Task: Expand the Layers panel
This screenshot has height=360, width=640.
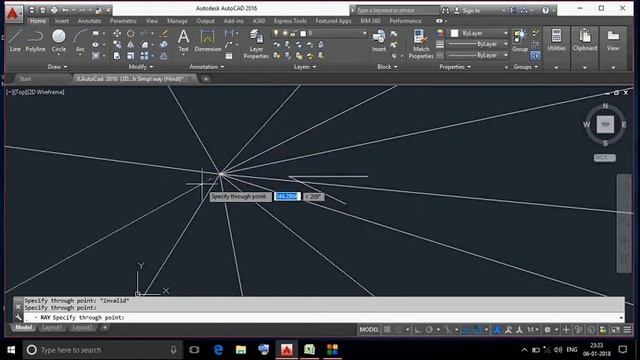Action: click(305, 67)
